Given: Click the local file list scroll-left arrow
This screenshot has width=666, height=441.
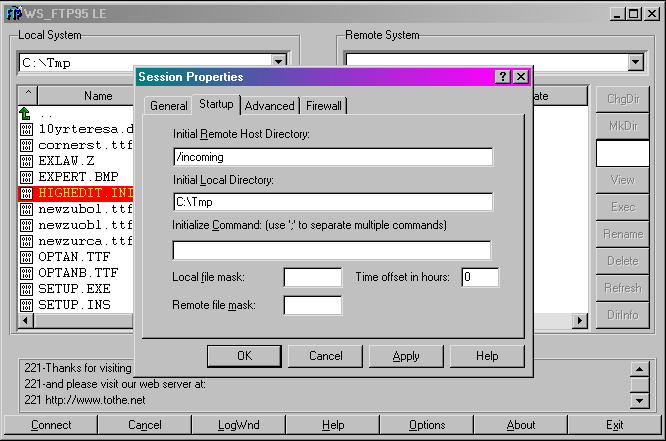Looking at the screenshot, I should 25,320.
